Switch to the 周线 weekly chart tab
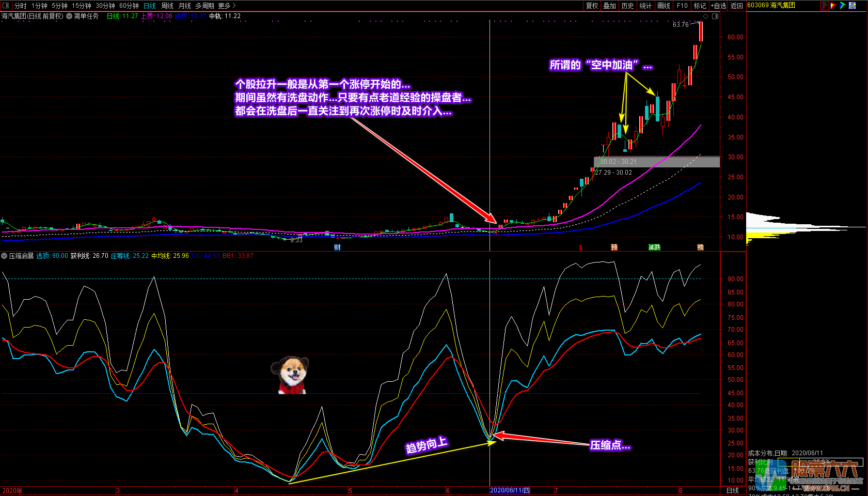The height and width of the screenshot is (496, 868). pyautogui.click(x=167, y=6)
